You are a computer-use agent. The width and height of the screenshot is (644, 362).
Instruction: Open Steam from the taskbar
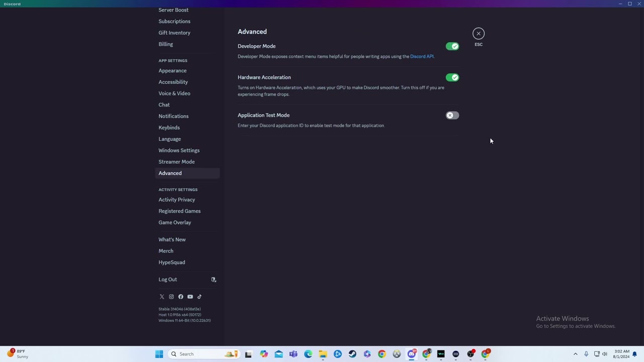(x=352, y=354)
